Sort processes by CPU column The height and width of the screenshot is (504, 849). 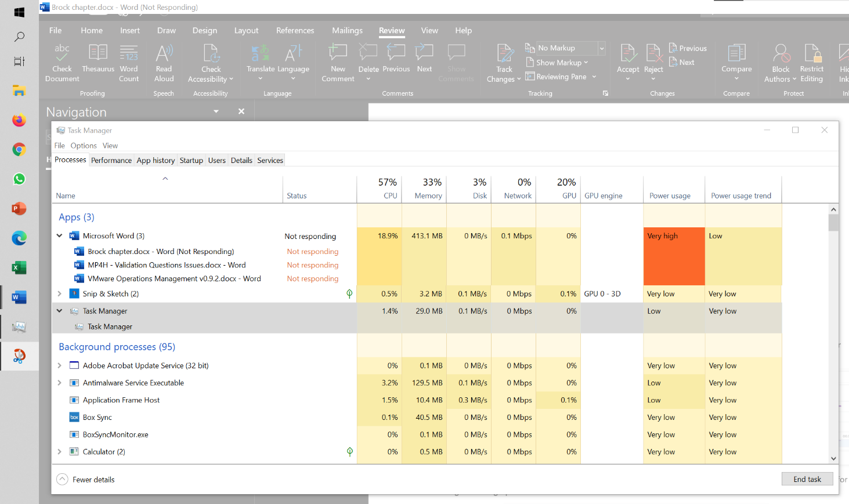378,189
